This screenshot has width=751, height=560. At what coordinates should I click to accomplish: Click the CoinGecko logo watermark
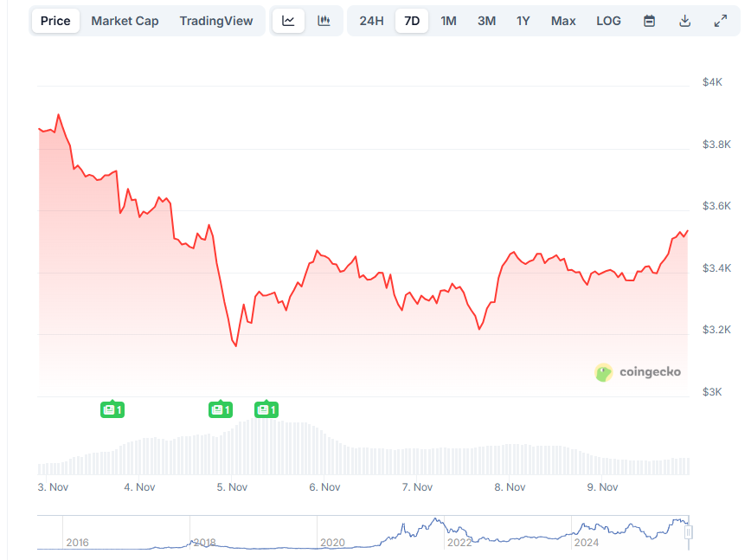click(638, 372)
